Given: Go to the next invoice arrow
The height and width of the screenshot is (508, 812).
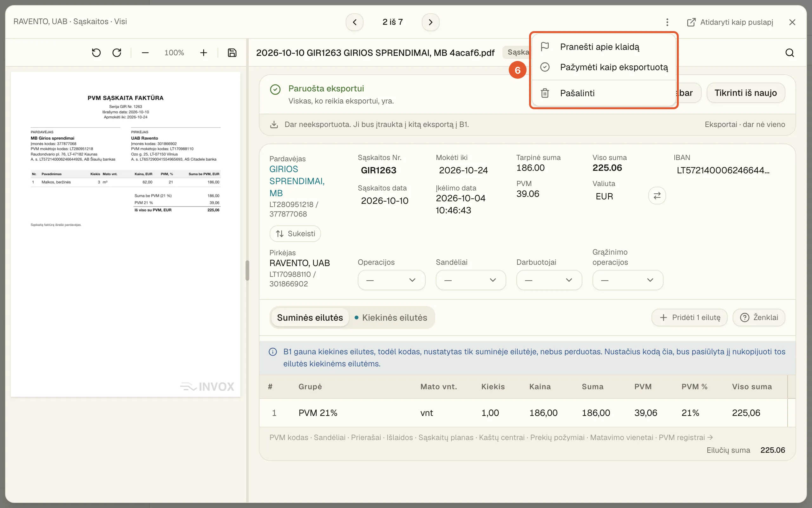Looking at the screenshot, I should pos(430,22).
